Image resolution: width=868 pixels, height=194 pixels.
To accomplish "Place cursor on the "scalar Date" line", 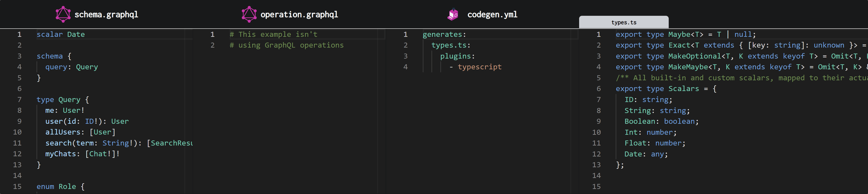I will [x=61, y=34].
